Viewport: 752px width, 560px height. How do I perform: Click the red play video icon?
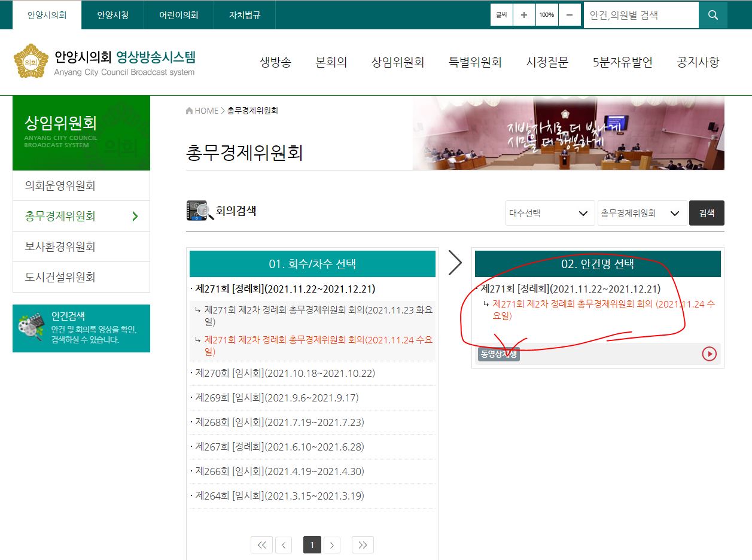click(709, 354)
